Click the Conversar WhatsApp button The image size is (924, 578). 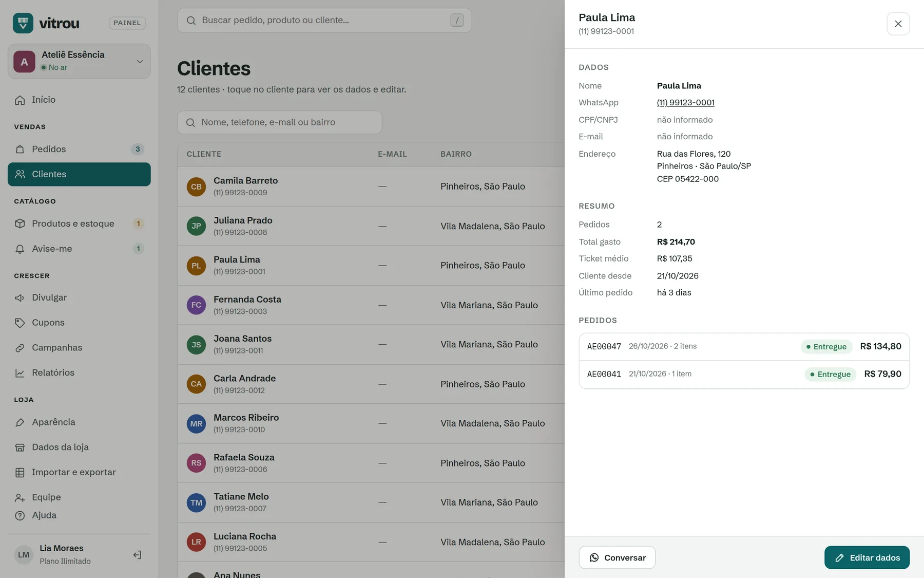(617, 557)
